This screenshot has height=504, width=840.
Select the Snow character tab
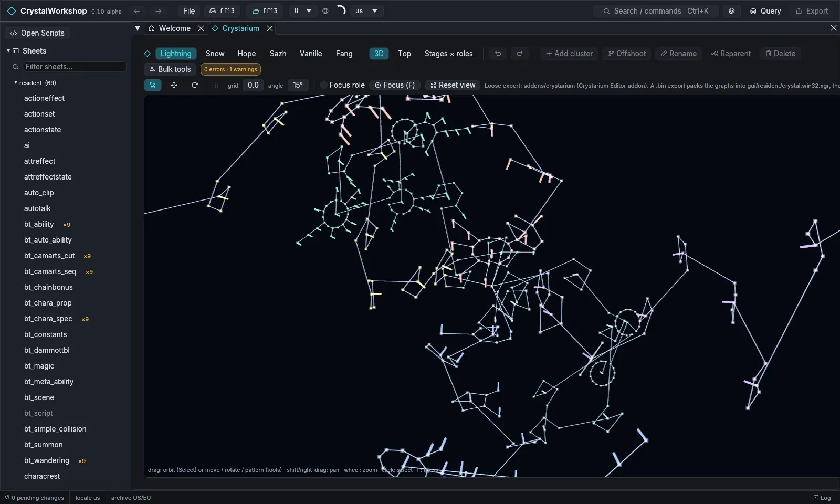pos(215,54)
